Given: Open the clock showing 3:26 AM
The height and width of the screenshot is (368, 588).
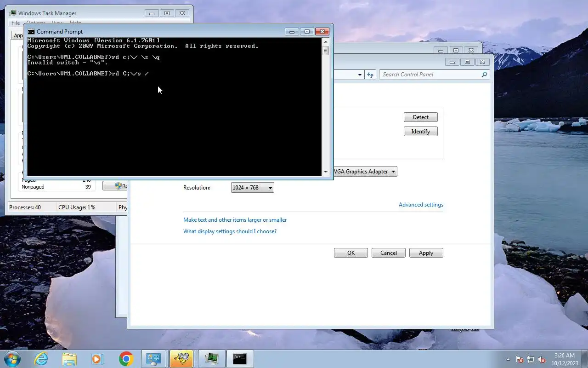Looking at the screenshot, I should pyautogui.click(x=565, y=359).
